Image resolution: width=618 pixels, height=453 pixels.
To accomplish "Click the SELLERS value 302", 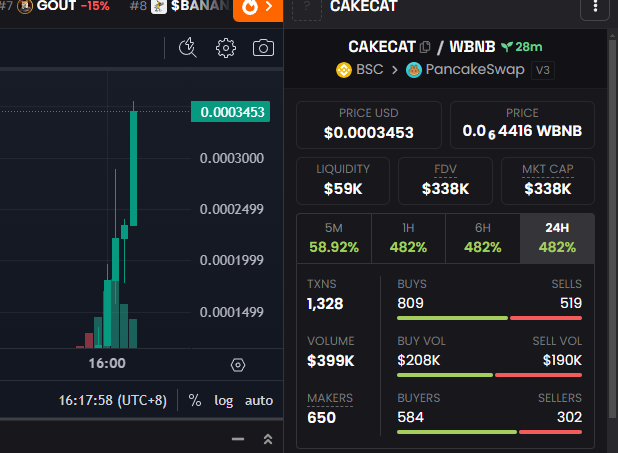I will [569, 417].
